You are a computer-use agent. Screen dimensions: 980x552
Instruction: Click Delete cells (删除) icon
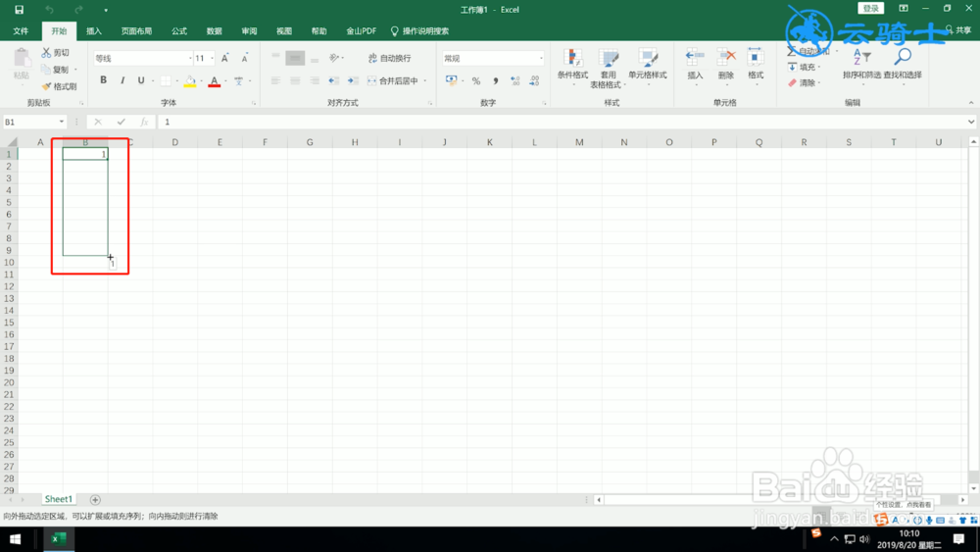(725, 64)
